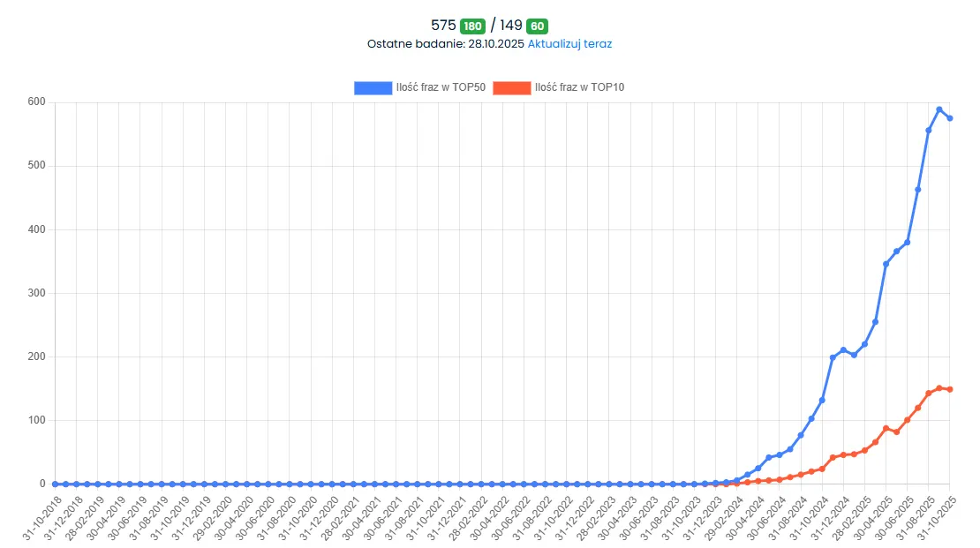
Task: Select the last orange TOP10 data point
Action: pyautogui.click(x=950, y=389)
